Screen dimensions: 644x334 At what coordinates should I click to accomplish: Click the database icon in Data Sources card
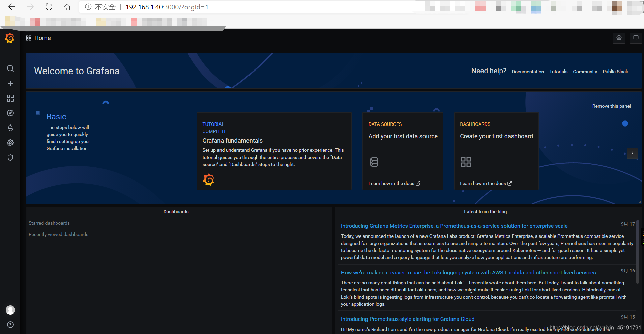coord(374,162)
